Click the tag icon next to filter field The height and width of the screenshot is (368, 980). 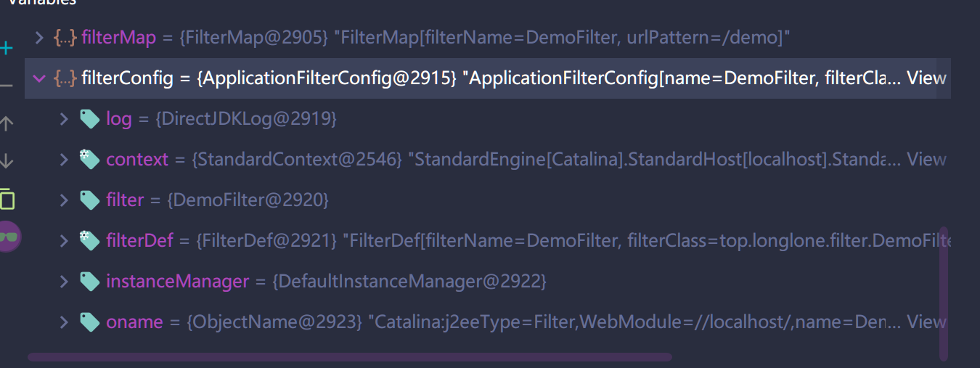89,200
